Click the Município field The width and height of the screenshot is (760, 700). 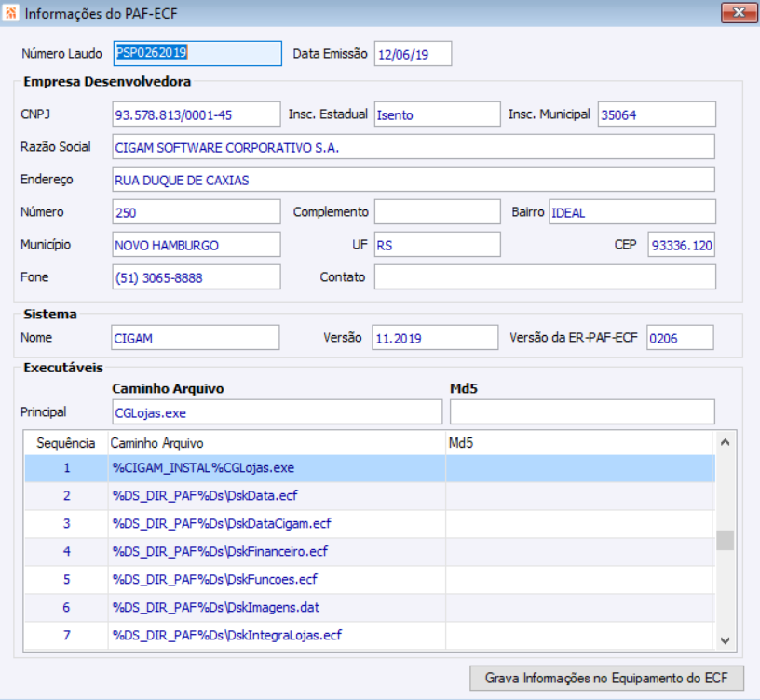[197, 244]
